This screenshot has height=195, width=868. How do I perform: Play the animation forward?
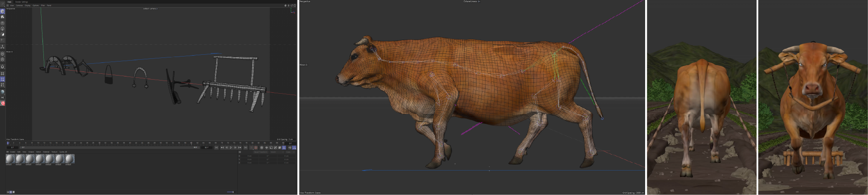pyautogui.click(x=231, y=147)
